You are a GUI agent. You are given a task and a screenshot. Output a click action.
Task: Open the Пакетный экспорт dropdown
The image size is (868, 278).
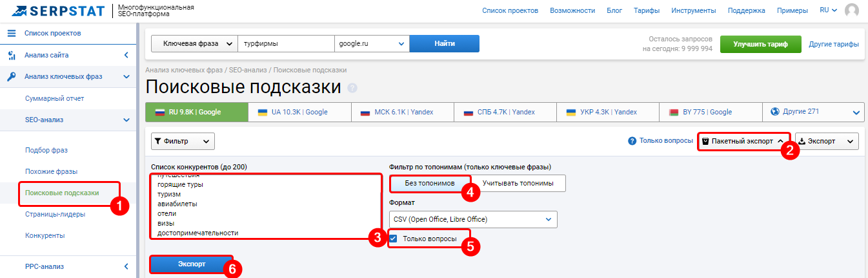pyautogui.click(x=743, y=141)
